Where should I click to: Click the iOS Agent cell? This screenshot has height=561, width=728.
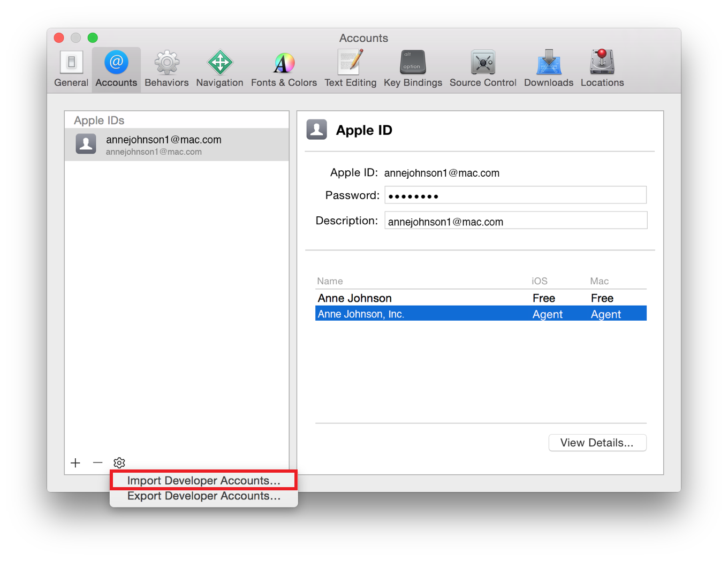(x=548, y=314)
